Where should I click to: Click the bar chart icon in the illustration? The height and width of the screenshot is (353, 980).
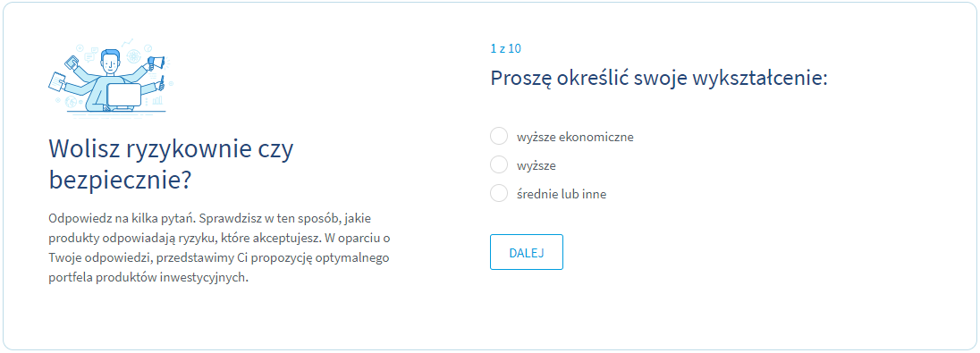click(157, 100)
